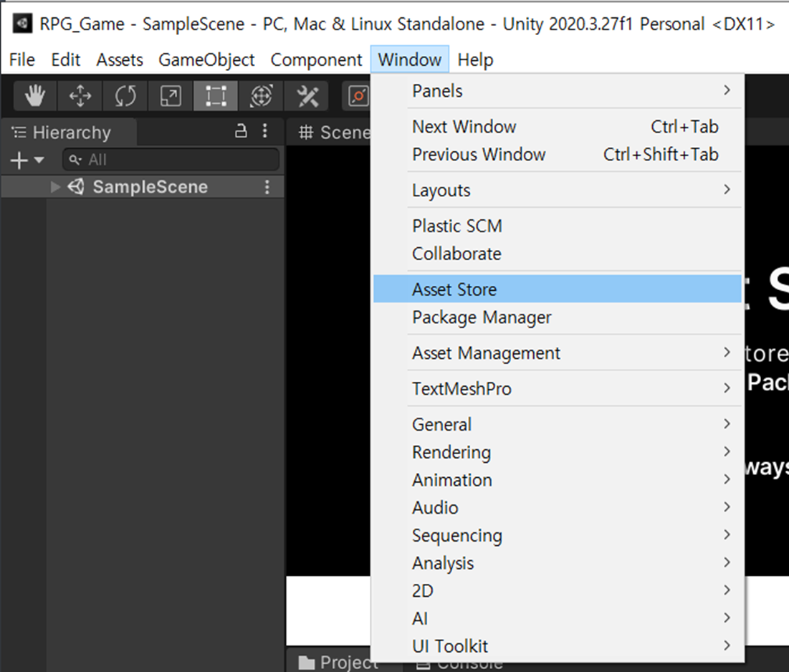The height and width of the screenshot is (672, 789).
Task: Click the Hierarchy lock icon
Action: [x=241, y=131]
